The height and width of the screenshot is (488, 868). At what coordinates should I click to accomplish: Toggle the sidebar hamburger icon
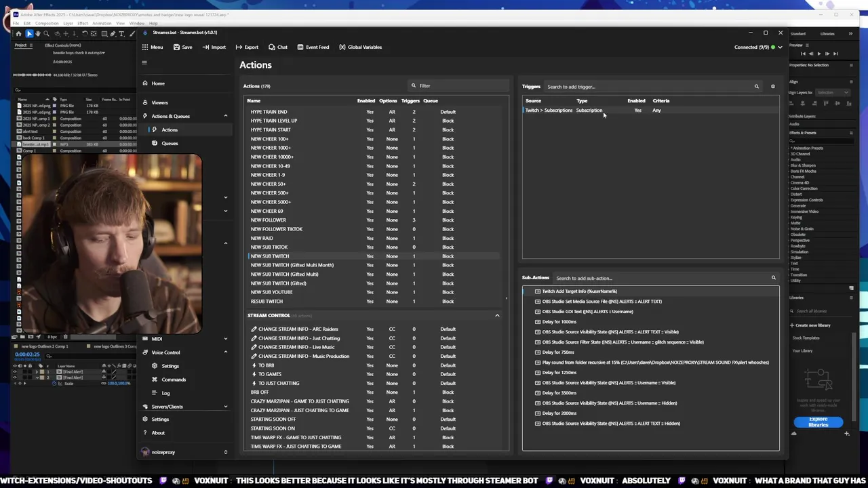(144, 62)
